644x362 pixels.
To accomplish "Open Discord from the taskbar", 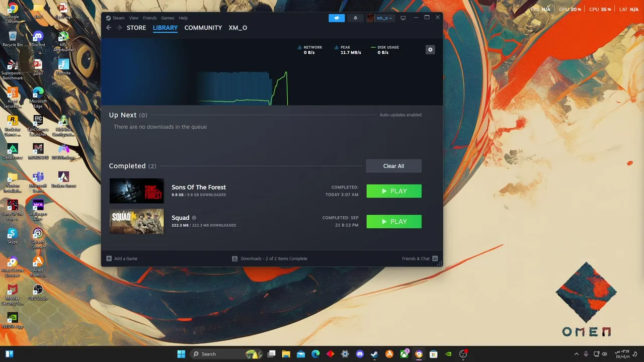I will pyautogui.click(x=360, y=354).
